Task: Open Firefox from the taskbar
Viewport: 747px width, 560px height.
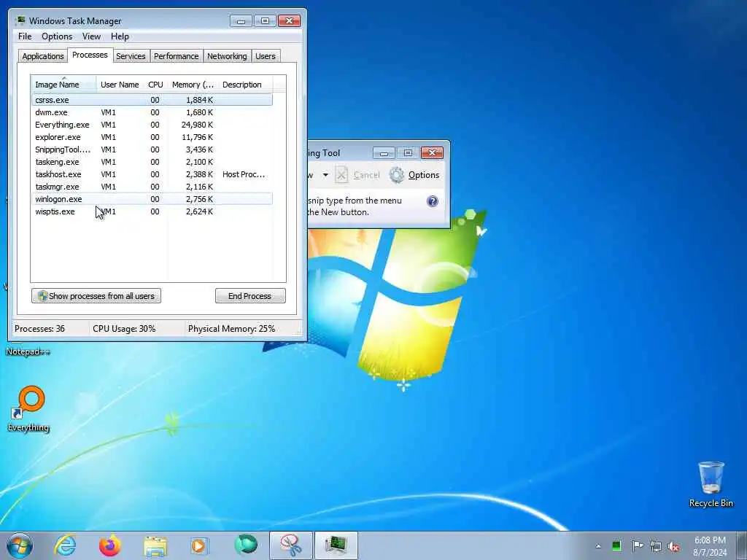Action: 109,545
